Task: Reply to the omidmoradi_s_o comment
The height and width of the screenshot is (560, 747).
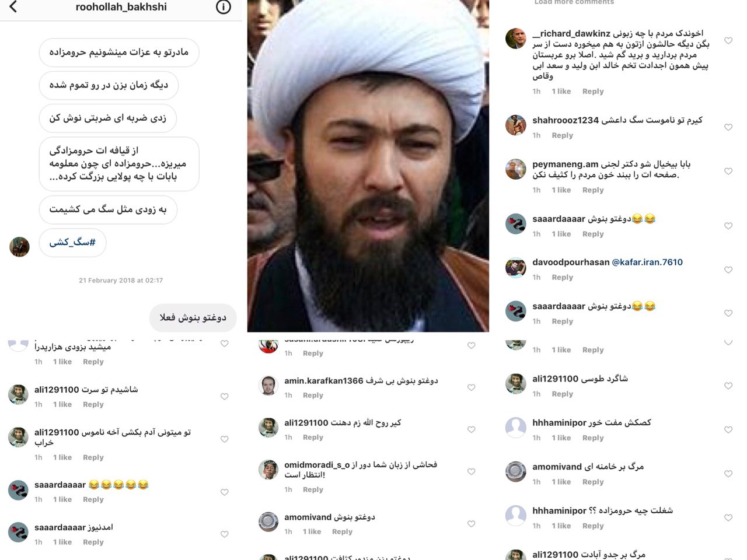Action: (313, 490)
